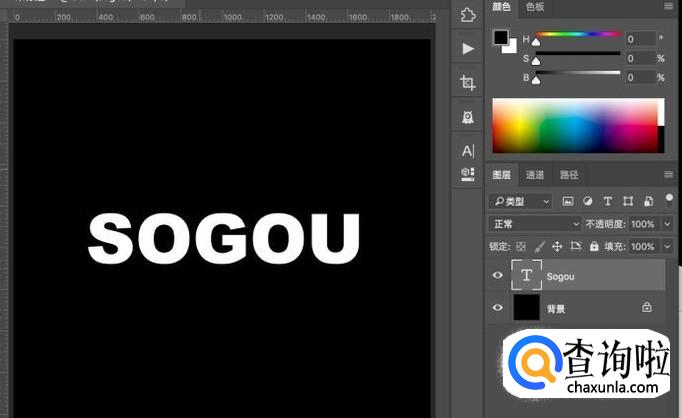The width and height of the screenshot is (682, 418).
Task: Select the Sogou layer name
Action: point(560,277)
